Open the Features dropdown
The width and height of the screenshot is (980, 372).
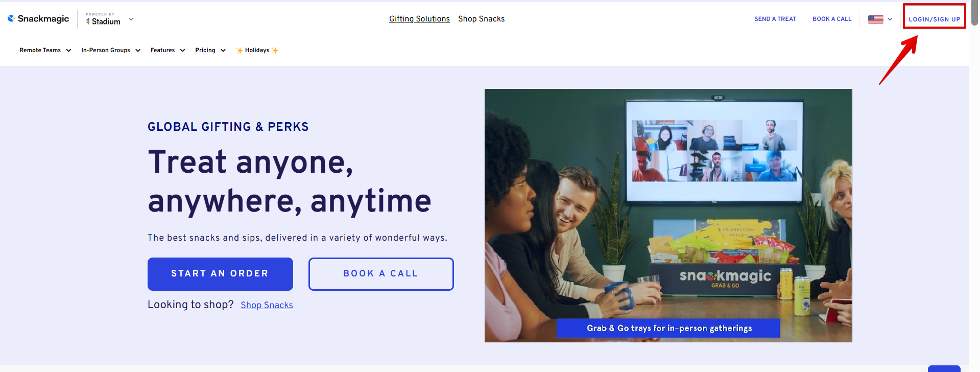pos(168,50)
